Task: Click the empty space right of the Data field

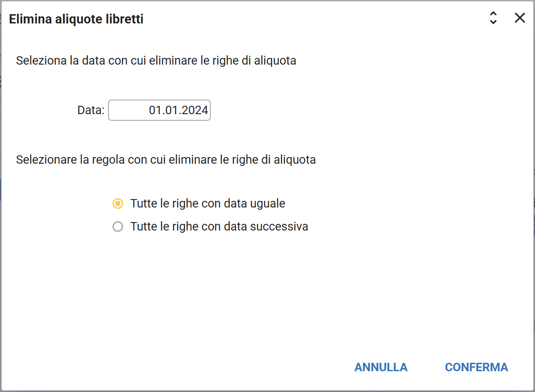Action: tap(354, 110)
